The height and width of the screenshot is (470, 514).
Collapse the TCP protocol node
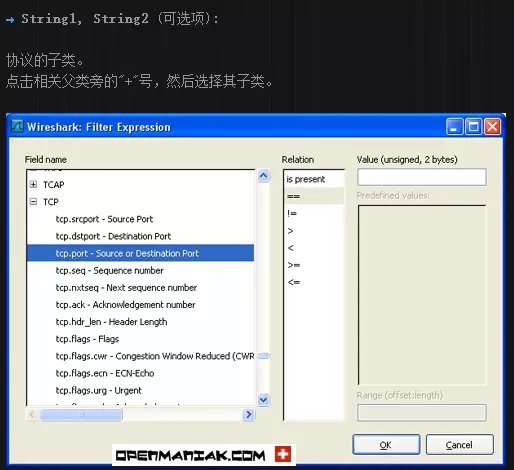click(33, 202)
